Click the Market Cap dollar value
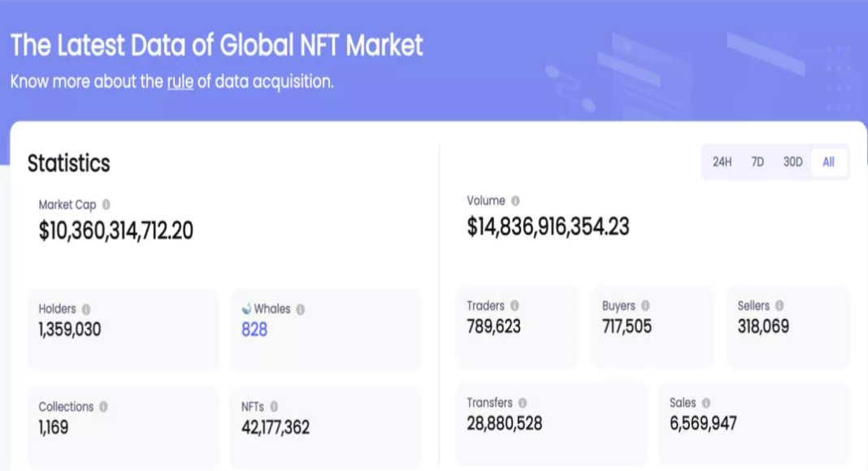The height and width of the screenshot is (471, 868). pos(116,231)
